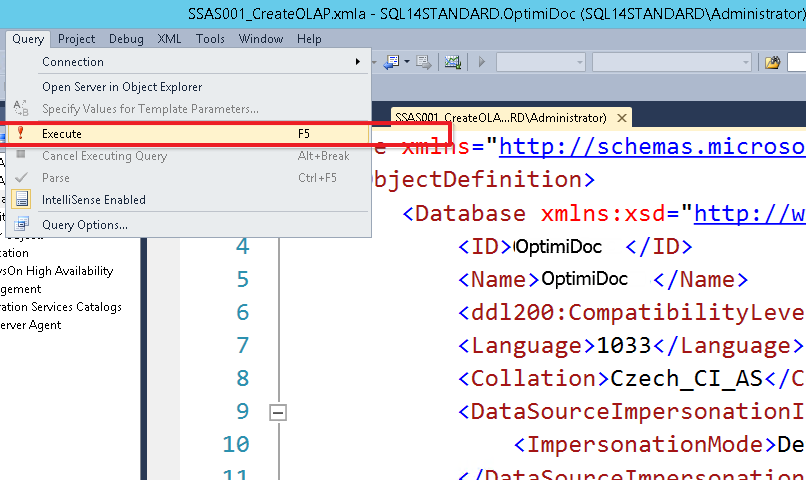The image size is (806, 480).
Task: Open the Window menu
Action: click(x=260, y=39)
